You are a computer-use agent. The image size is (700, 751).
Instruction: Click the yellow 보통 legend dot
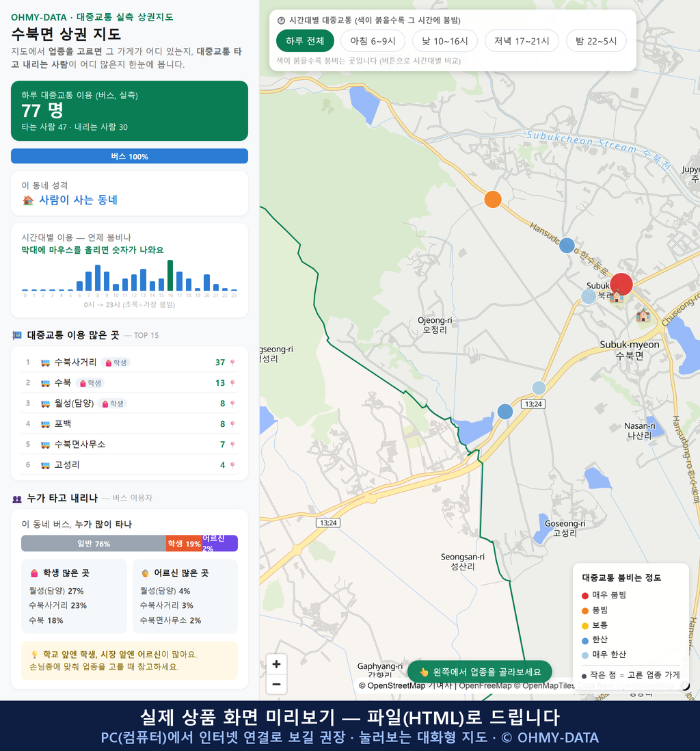[x=584, y=626]
